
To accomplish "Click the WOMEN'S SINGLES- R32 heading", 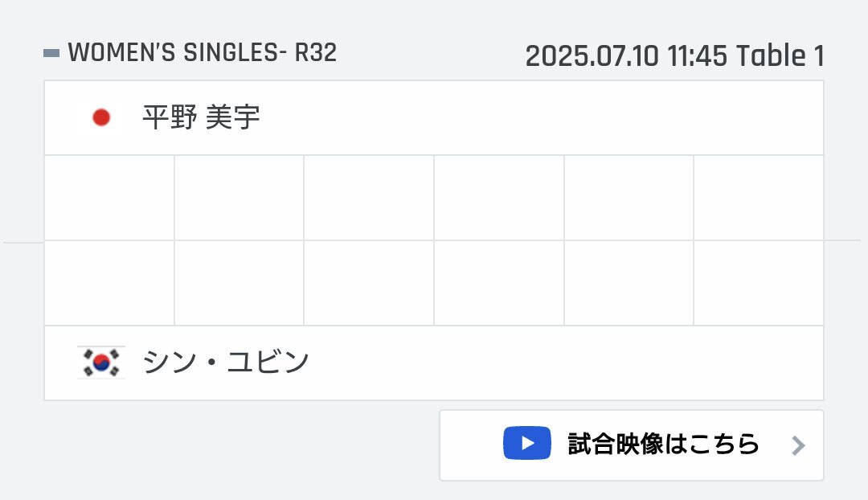I will pyautogui.click(x=202, y=52).
